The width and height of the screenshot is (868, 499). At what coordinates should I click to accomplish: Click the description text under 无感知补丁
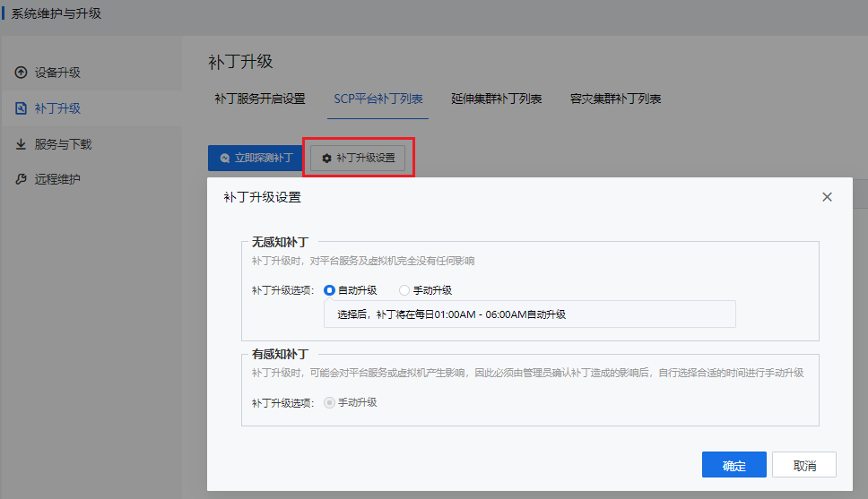363,261
